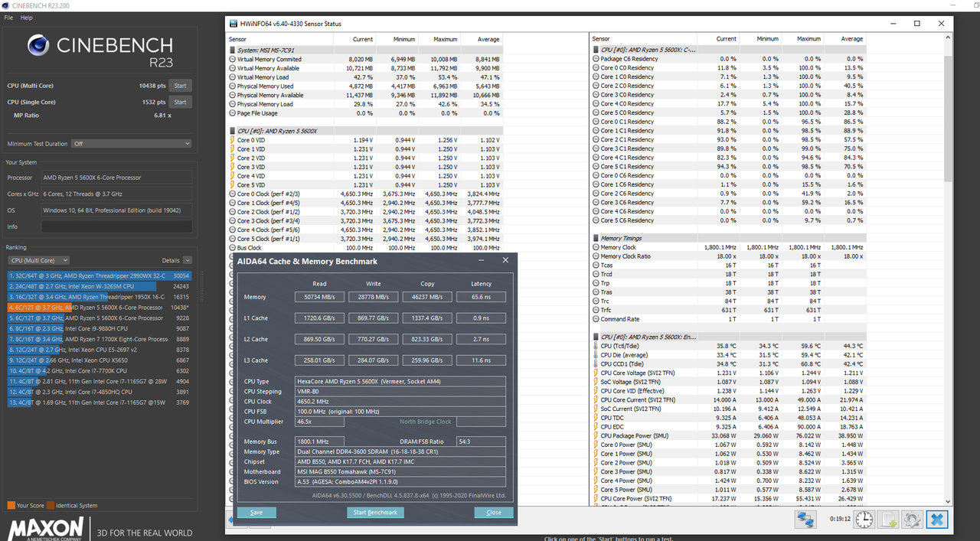This screenshot has width=980, height=541.
Task: Click the Cinebench title bar app icon
Action: point(6,5)
